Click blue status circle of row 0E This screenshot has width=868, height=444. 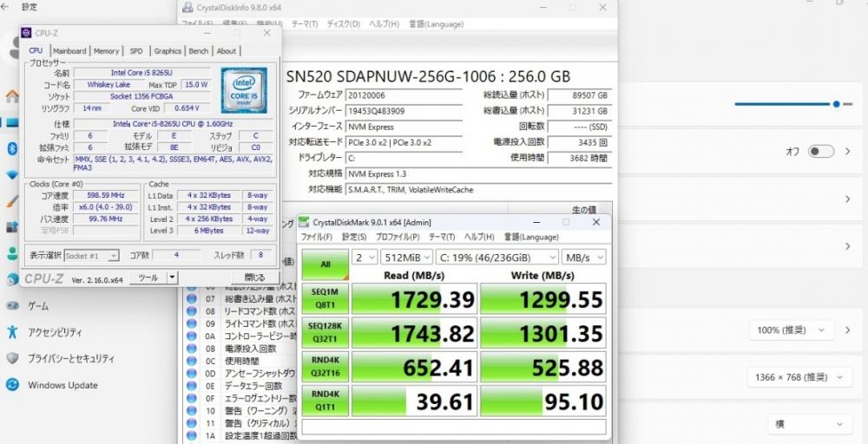[x=192, y=386]
